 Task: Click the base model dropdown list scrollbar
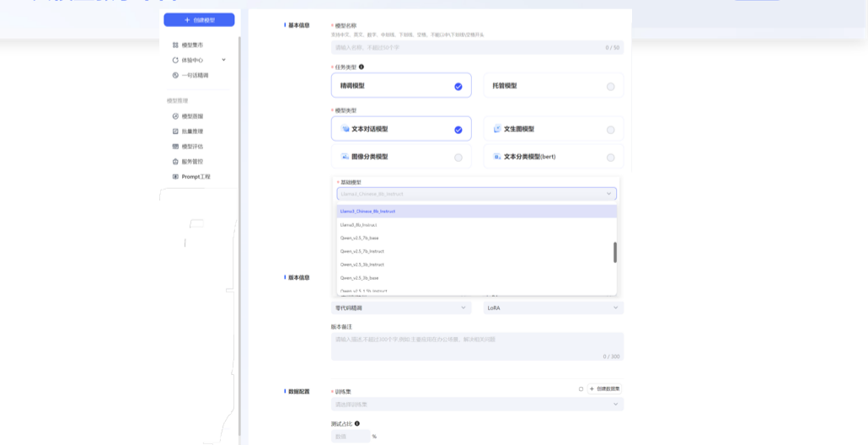[615, 252]
